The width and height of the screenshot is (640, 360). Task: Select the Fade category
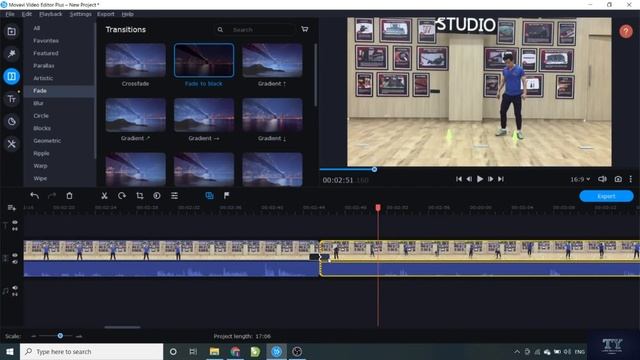[59, 91]
